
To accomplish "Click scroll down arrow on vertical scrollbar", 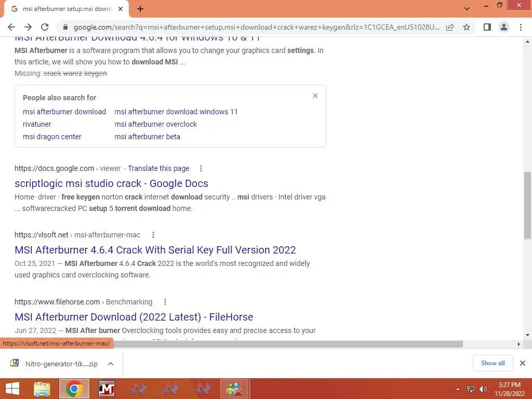I will pos(528,335).
